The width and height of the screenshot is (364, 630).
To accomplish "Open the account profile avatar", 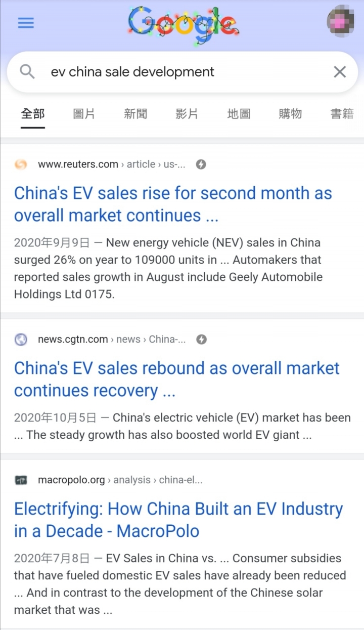I will (341, 22).
